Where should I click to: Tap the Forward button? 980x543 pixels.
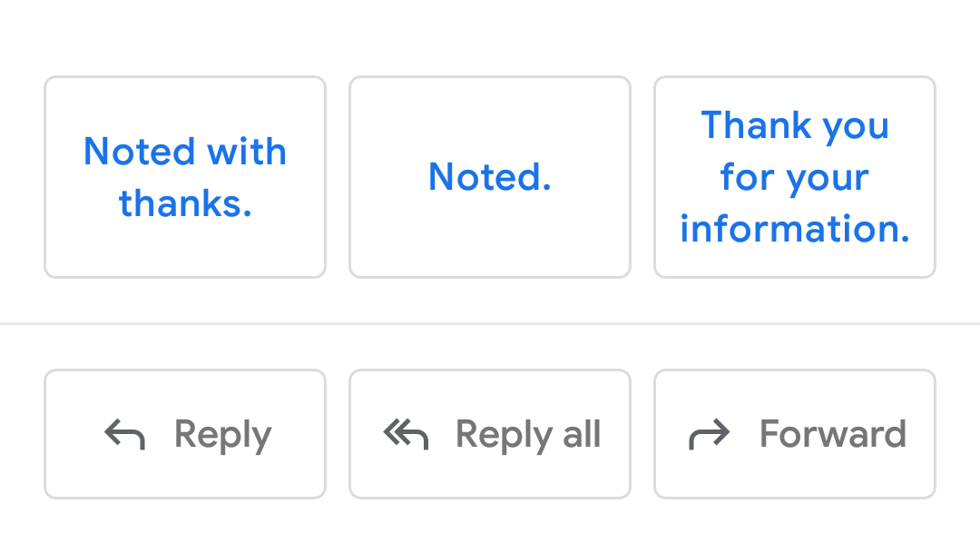(x=795, y=434)
